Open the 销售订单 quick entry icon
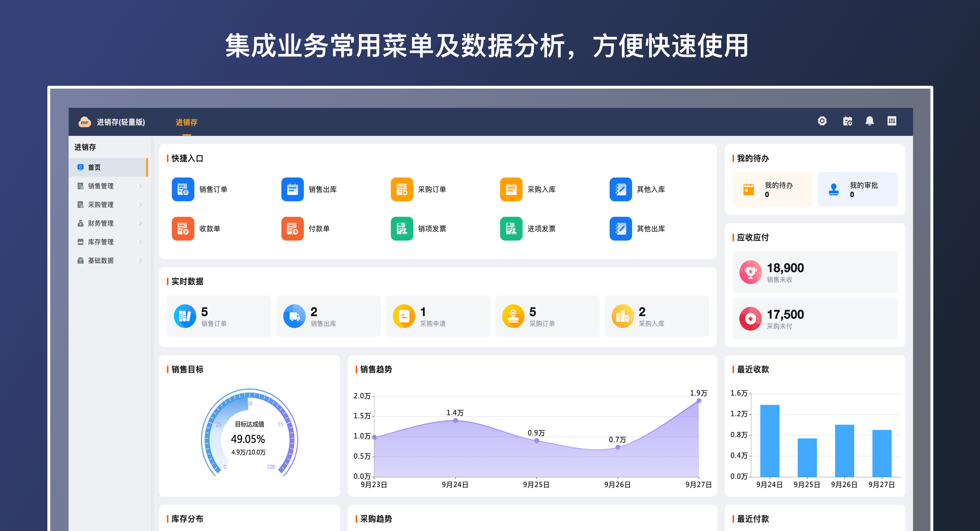Viewport: 980px width, 531px height. point(183,189)
